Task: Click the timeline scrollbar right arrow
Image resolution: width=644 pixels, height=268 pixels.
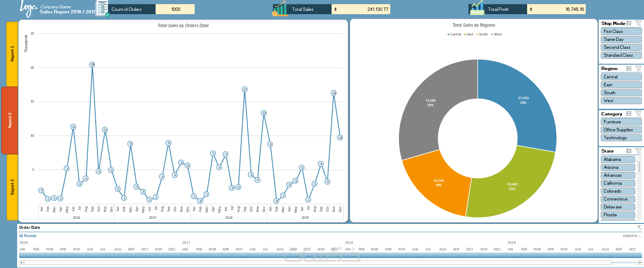Action: pyautogui.click(x=639, y=263)
